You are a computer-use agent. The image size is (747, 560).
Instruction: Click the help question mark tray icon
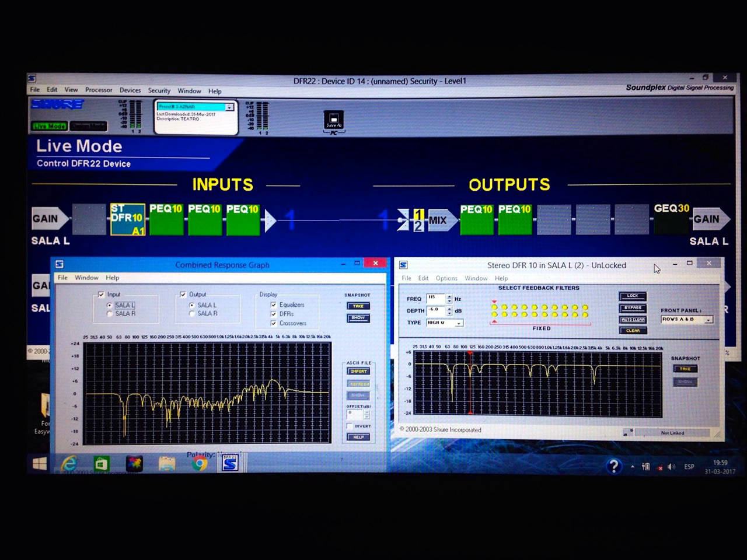point(613,466)
